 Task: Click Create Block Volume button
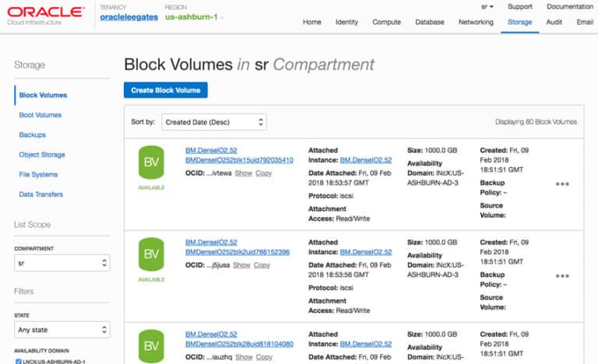pos(166,90)
